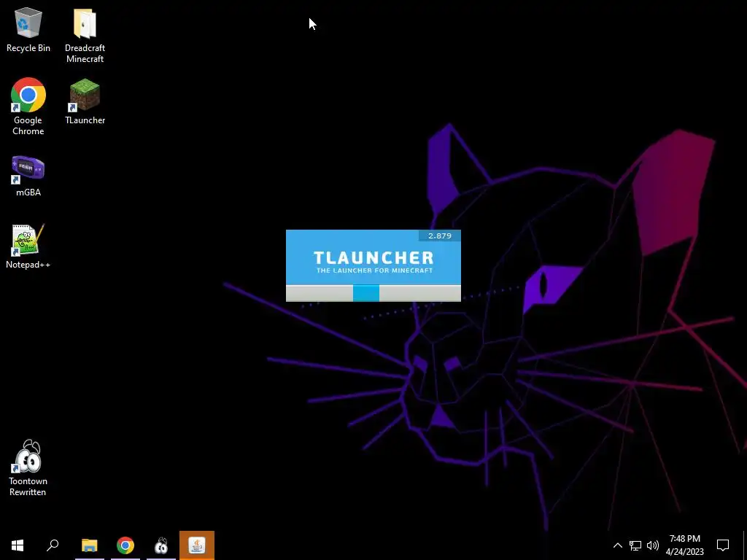Screen dimensions: 747x560
Task: Switch to Chrome in the taskbar
Action: coord(125,545)
